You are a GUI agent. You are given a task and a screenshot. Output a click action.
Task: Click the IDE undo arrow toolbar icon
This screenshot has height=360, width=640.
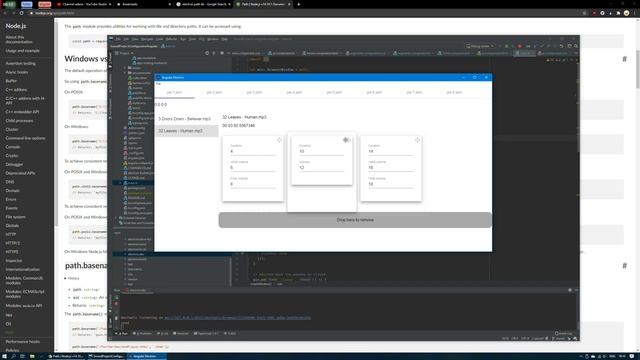562,46
